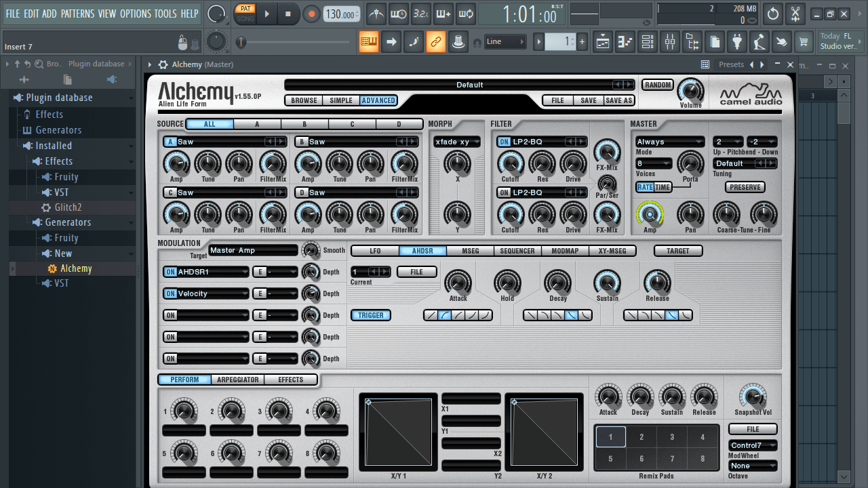This screenshot has width=868, height=488.
Task: Switch to the EFFECTS tab
Action: [x=290, y=380]
